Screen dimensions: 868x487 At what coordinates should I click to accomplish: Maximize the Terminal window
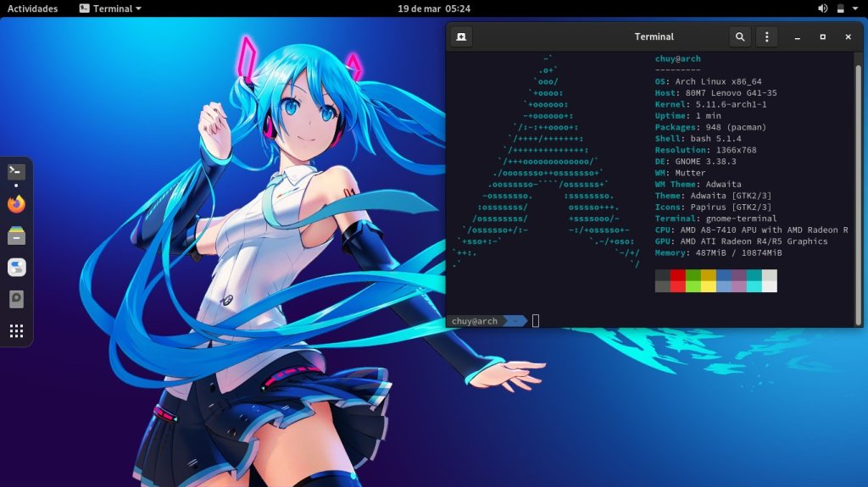click(x=822, y=37)
